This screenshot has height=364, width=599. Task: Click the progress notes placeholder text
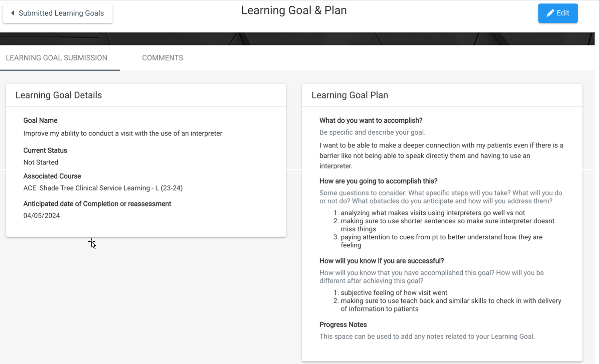pyautogui.click(x=427, y=336)
